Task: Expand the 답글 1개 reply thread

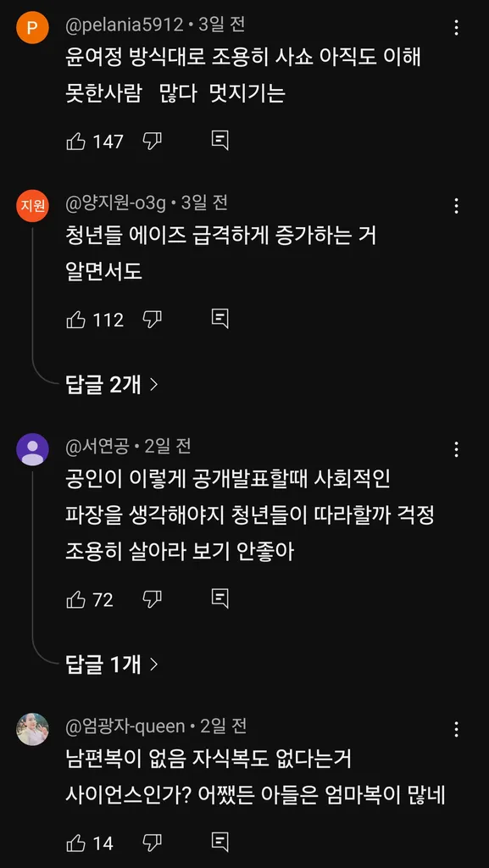Action: pyautogui.click(x=113, y=664)
